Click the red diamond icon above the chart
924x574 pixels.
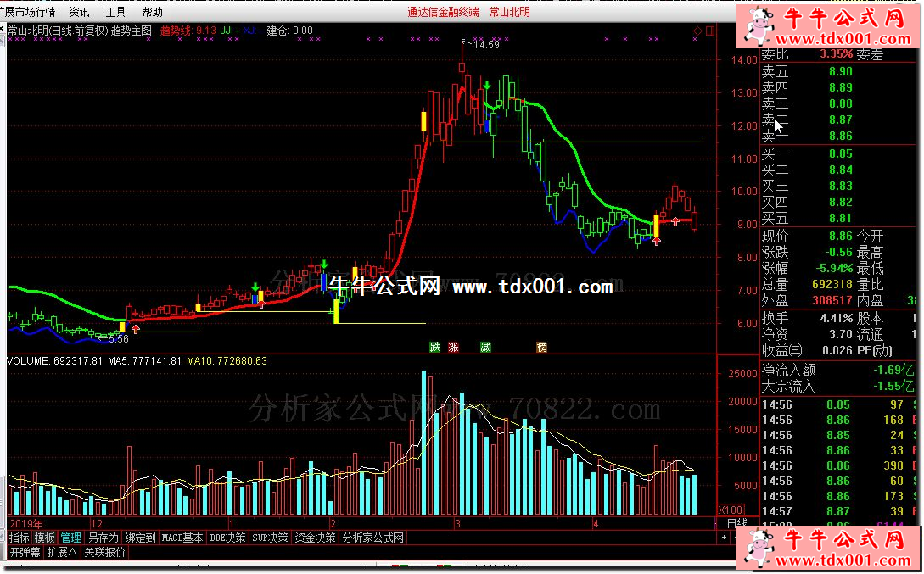[x=697, y=31]
